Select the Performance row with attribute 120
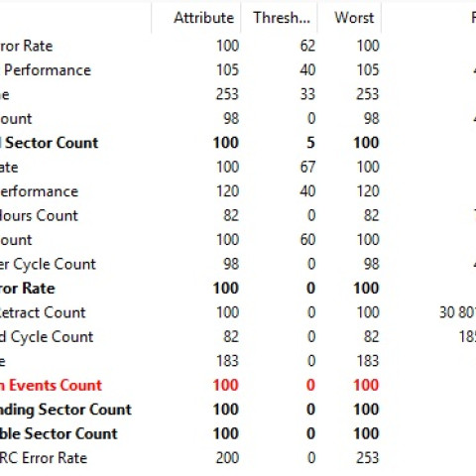This screenshot has height=476, width=476. (238, 191)
